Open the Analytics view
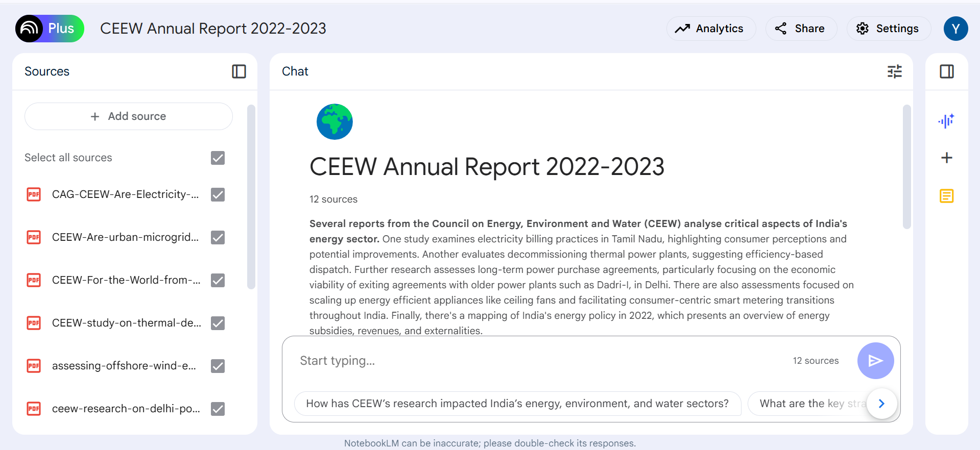This screenshot has height=450, width=980. [710, 29]
